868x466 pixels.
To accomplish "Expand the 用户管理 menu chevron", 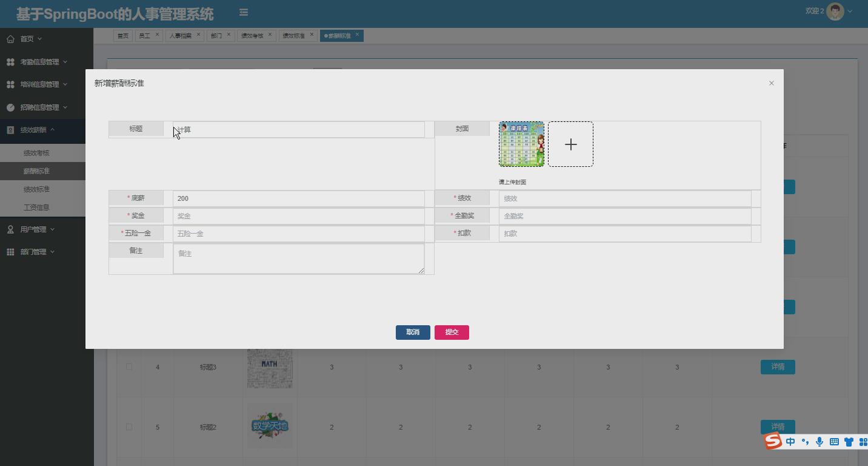I will [x=52, y=229].
